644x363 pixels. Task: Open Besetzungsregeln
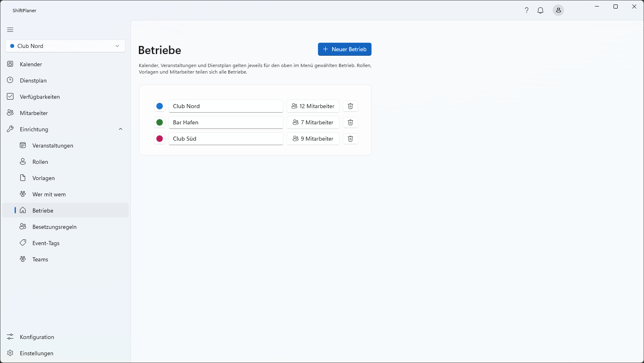[65, 227]
